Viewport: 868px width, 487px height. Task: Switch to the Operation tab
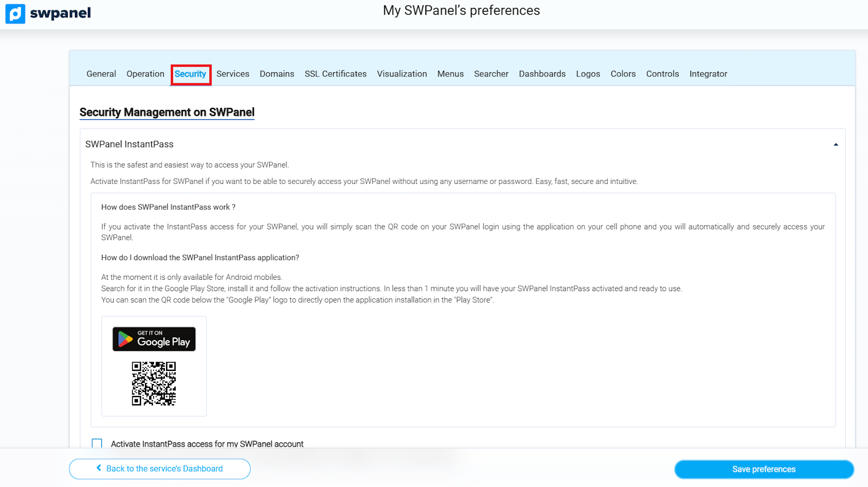(x=145, y=74)
